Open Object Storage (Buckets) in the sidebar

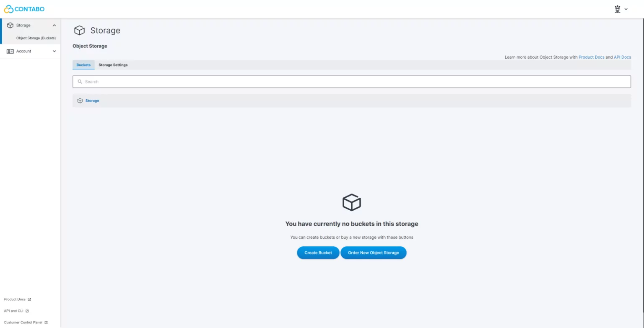coord(36,38)
